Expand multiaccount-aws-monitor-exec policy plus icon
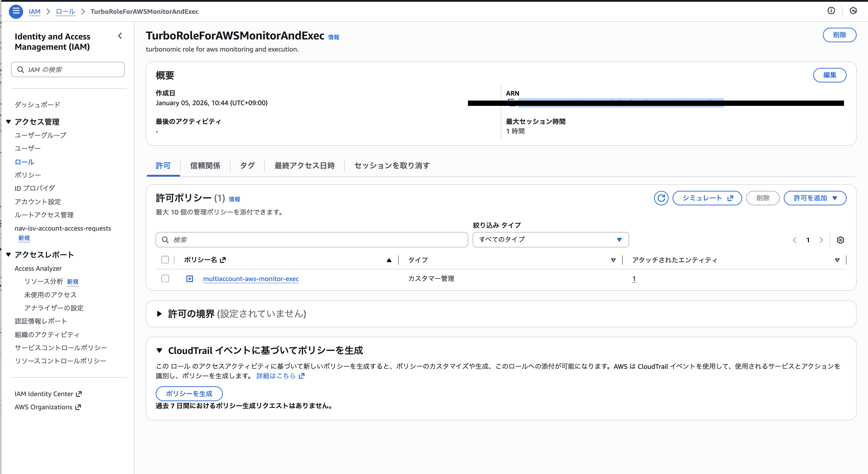This screenshot has width=868, height=474. (190, 279)
